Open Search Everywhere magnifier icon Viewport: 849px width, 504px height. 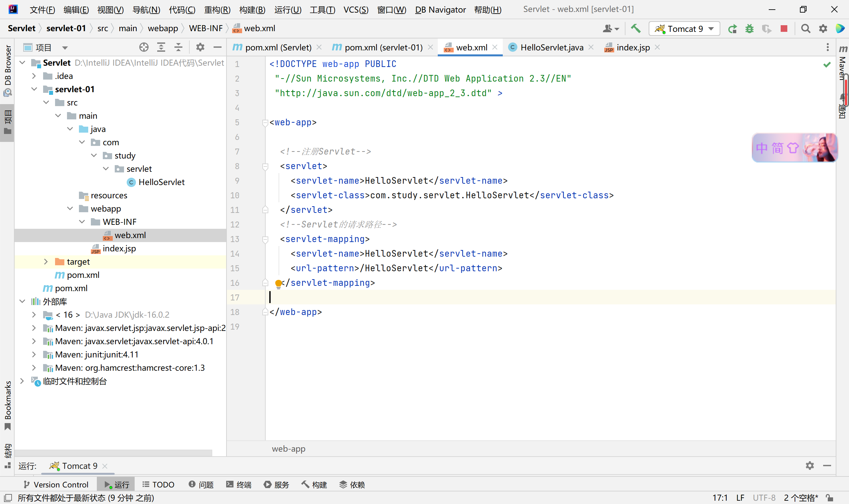[806, 29]
